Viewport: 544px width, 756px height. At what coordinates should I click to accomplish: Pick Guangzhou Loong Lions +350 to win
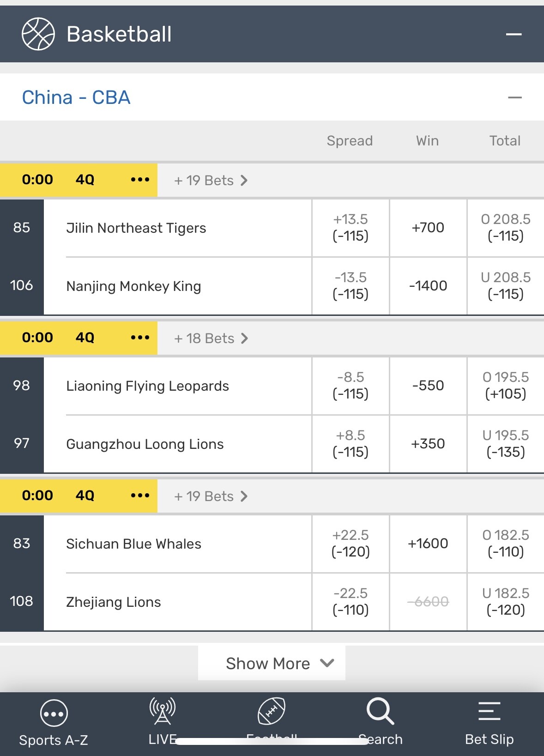click(x=428, y=444)
